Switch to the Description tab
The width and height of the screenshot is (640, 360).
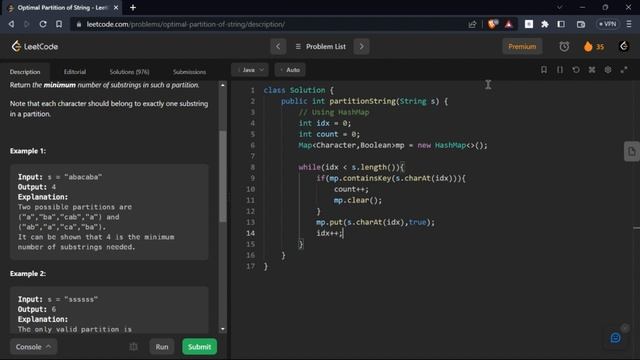(25, 72)
